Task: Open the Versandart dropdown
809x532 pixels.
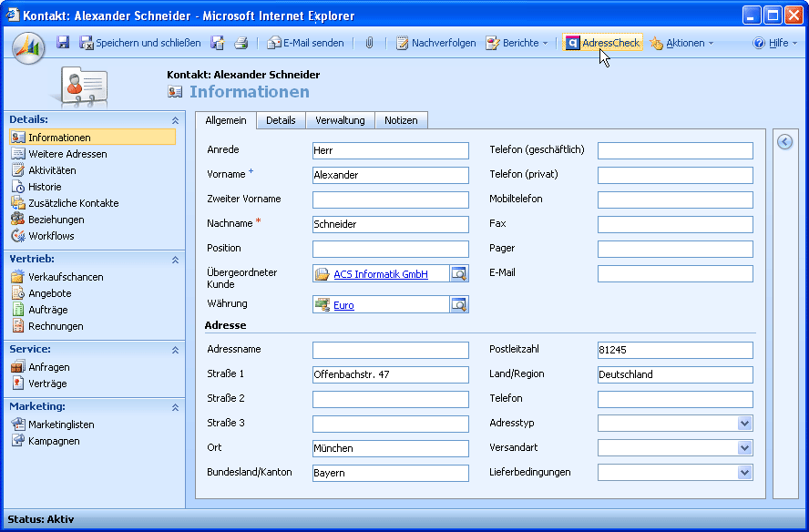Action: (744, 448)
